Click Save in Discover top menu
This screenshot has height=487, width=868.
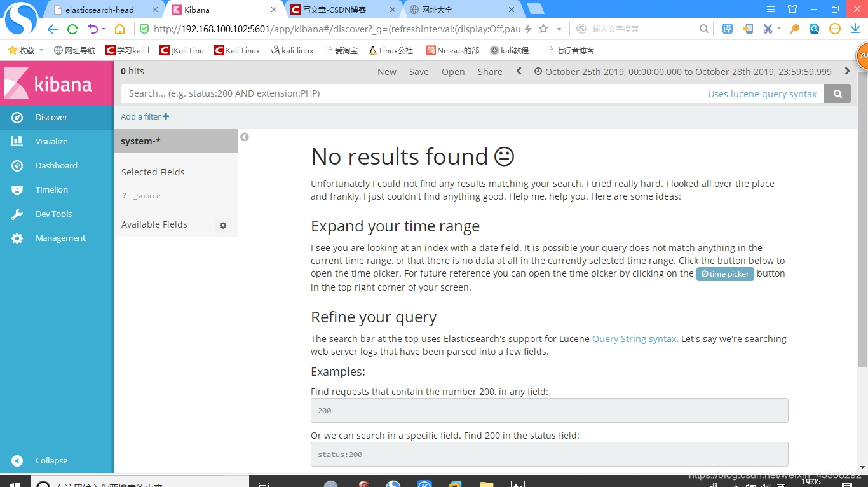pos(419,72)
